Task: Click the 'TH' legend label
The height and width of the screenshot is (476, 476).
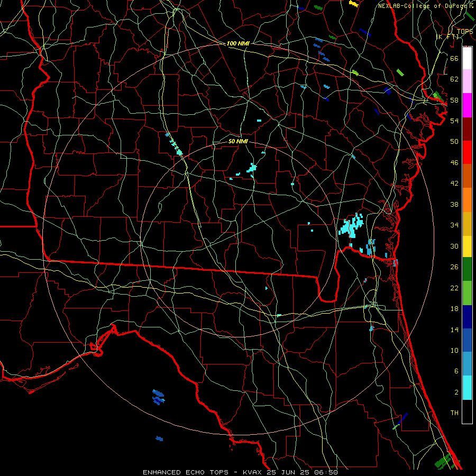Action: point(454,413)
